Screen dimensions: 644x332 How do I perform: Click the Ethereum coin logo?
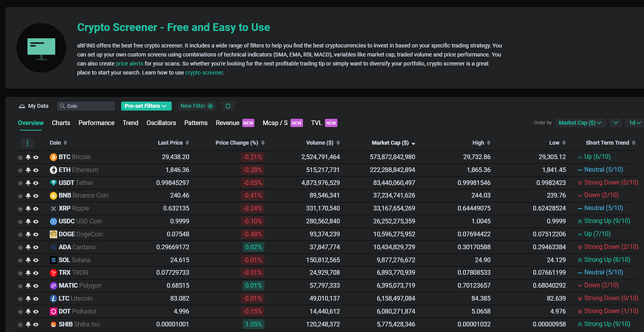53,170
